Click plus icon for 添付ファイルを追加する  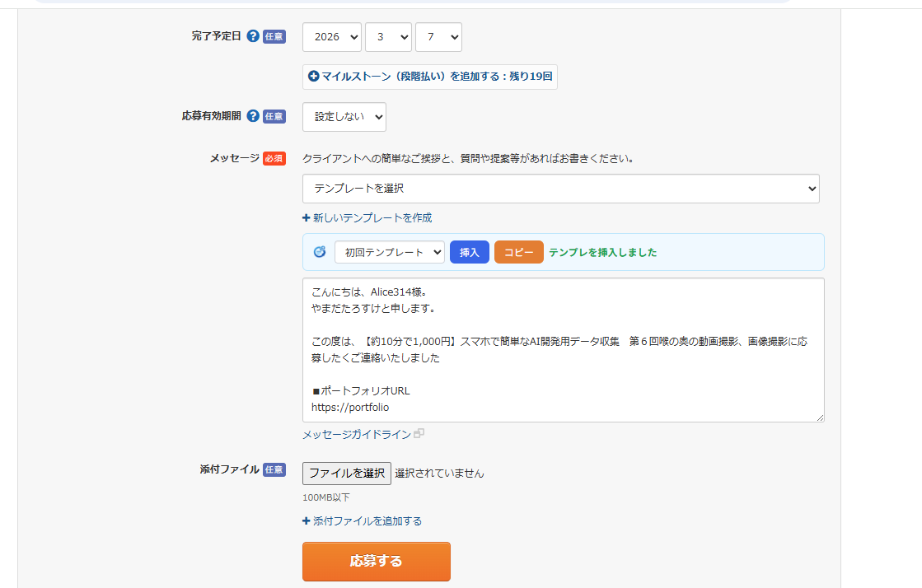306,520
